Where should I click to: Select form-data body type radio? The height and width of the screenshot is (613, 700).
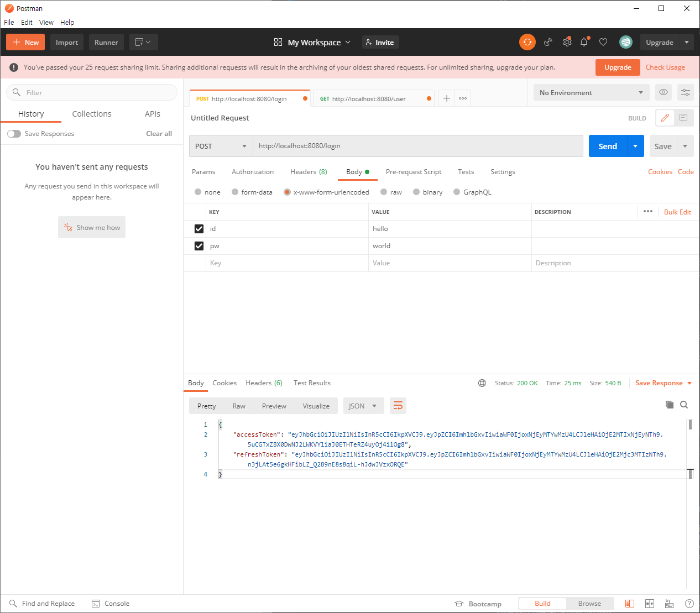235,192
